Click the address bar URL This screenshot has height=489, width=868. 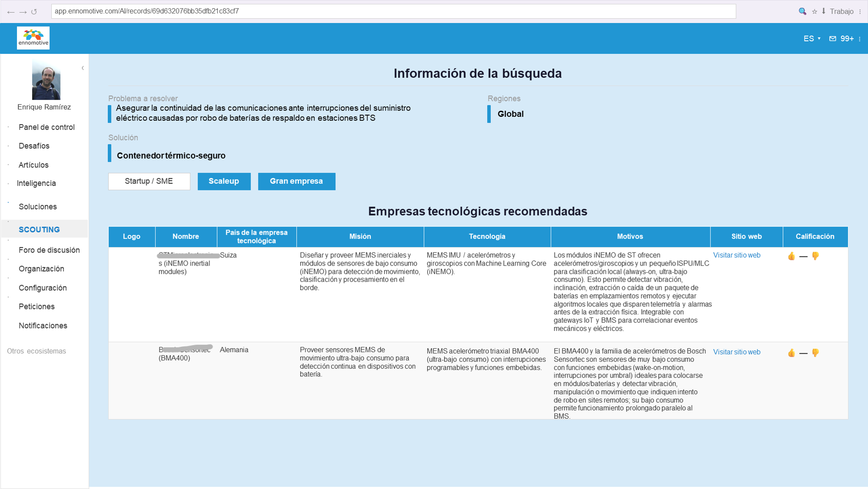393,11
